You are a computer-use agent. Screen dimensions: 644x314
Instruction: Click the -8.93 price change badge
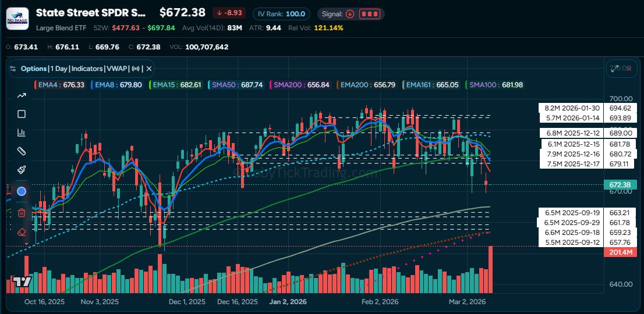click(x=229, y=13)
